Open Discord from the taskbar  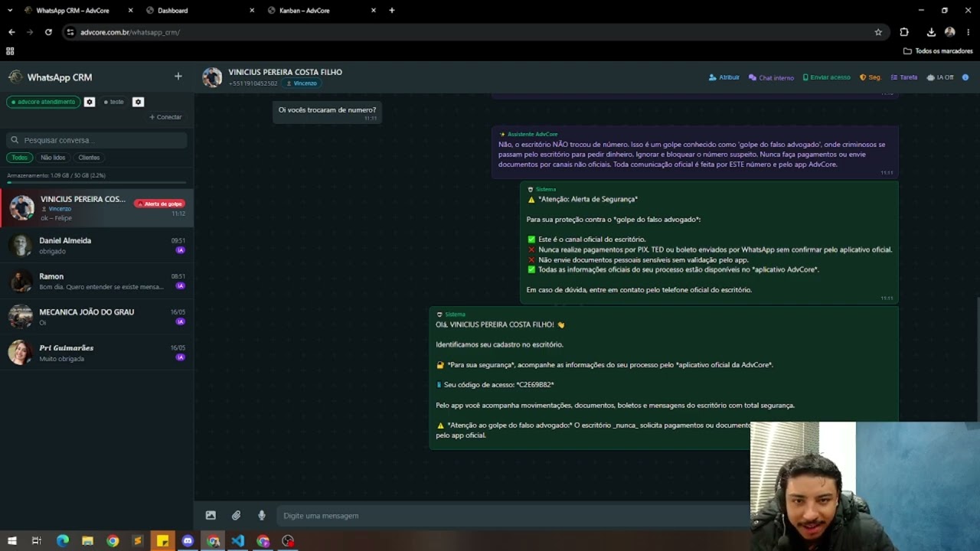pos(188,541)
